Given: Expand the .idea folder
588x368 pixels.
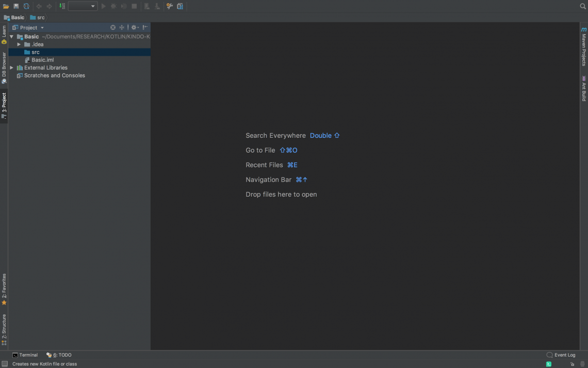Looking at the screenshot, I should (19, 44).
